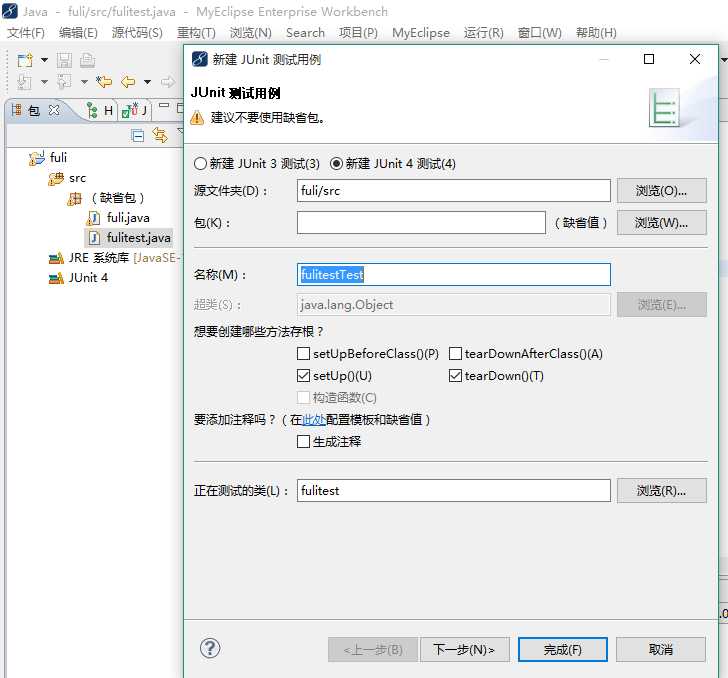The width and height of the screenshot is (728, 678).
Task: Toggle Link with Editor icon
Action: (x=160, y=135)
